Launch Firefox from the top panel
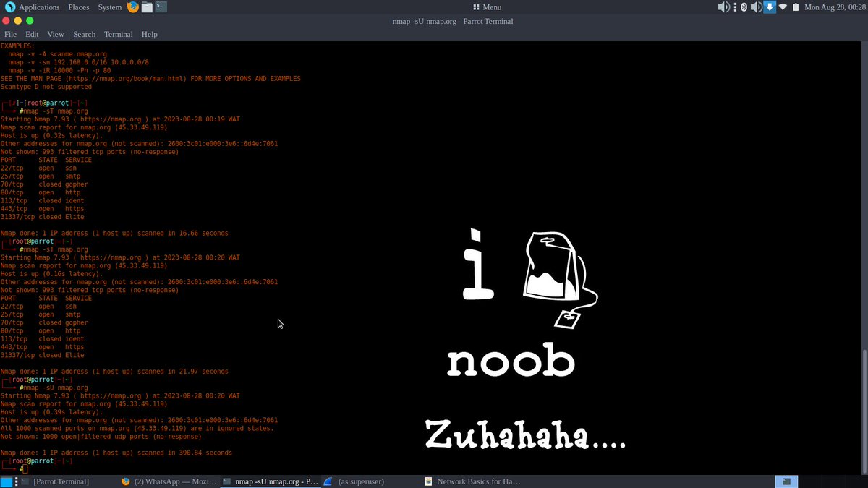Image resolution: width=868 pixels, height=488 pixels. 132,7
